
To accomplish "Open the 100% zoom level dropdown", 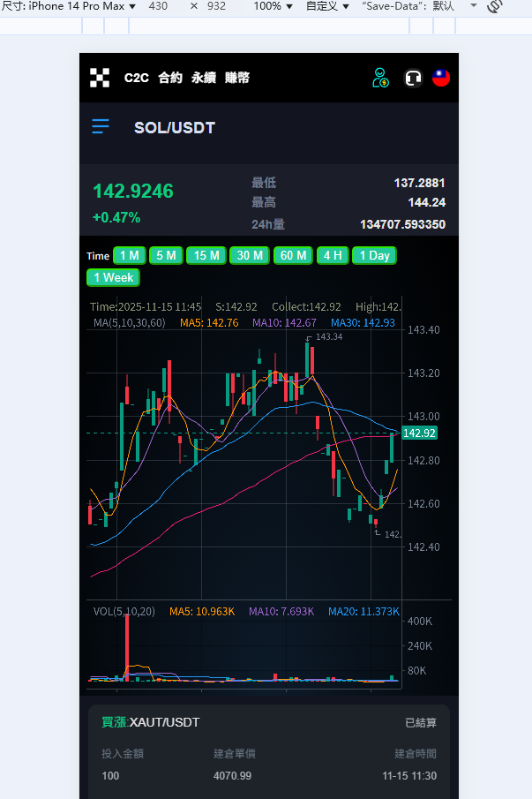I will pos(273,6).
